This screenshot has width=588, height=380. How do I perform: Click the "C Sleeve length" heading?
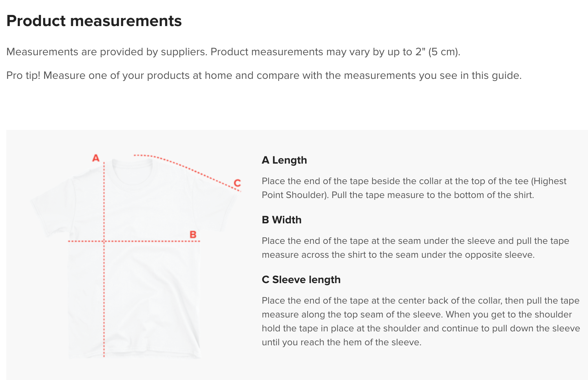pos(301,280)
